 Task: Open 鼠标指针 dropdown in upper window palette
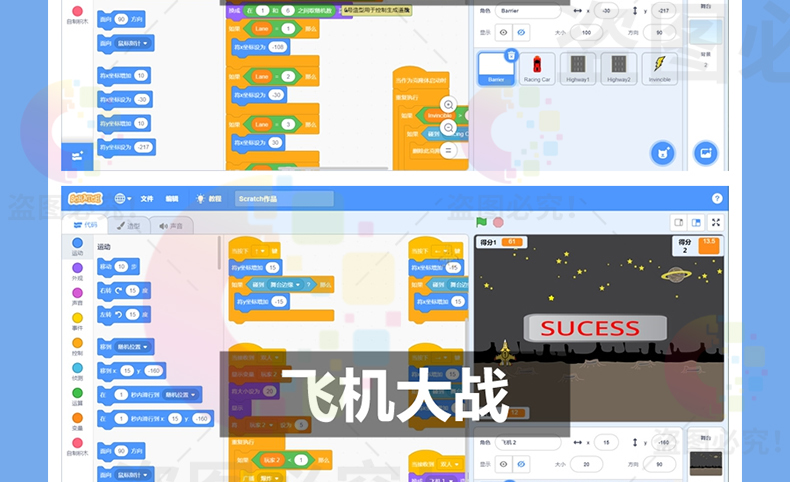pyautogui.click(x=133, y=43)
